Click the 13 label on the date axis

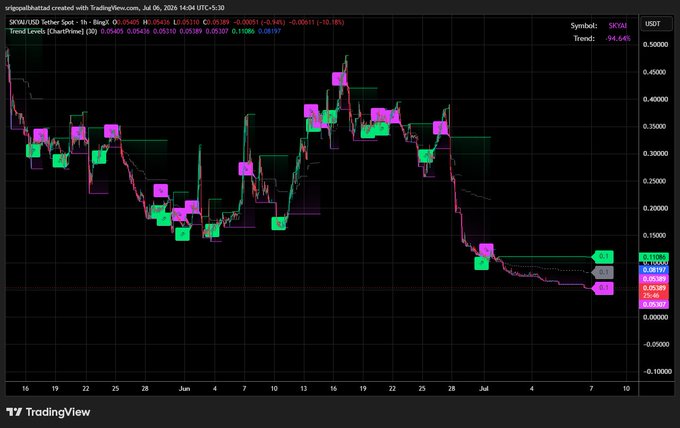pyautogui.click(x=304, y=389)
